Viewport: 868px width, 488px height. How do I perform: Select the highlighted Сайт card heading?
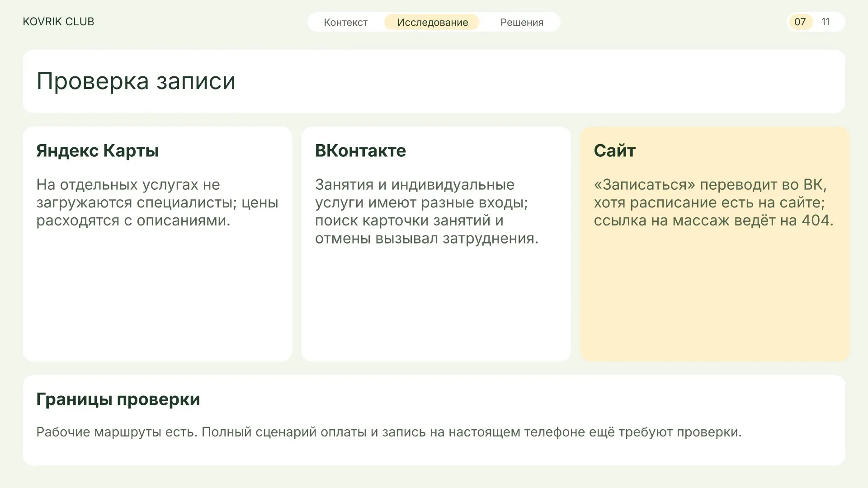click(614, 150)
